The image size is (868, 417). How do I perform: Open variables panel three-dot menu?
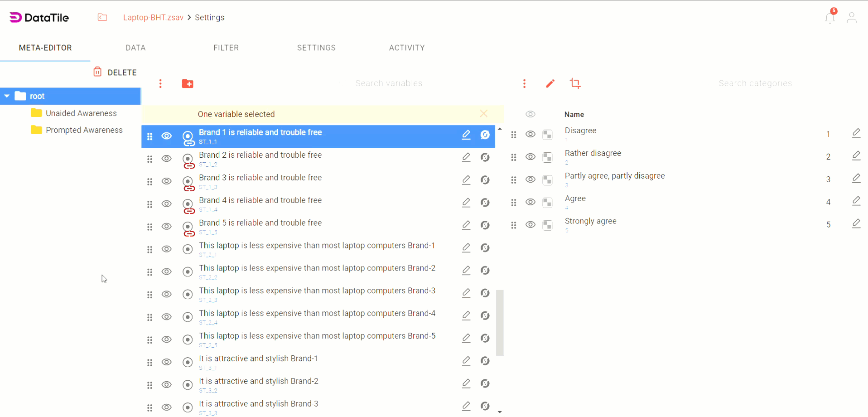(160, 83)
